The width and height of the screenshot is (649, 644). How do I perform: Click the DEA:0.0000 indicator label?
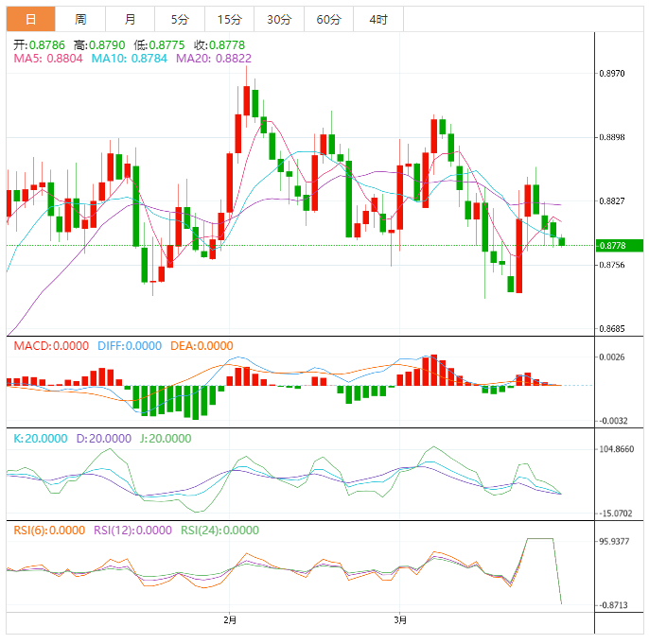click(x=202, y=346)
